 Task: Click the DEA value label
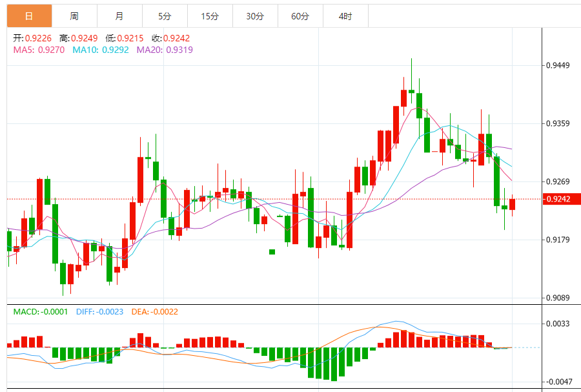[154, 312]
